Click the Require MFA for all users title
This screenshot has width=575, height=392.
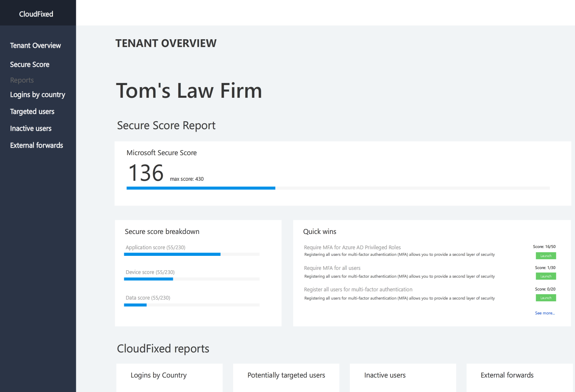coord(332,268)
